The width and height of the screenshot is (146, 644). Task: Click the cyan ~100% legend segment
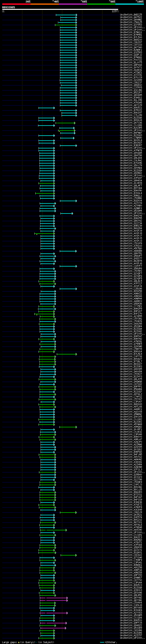130,4
